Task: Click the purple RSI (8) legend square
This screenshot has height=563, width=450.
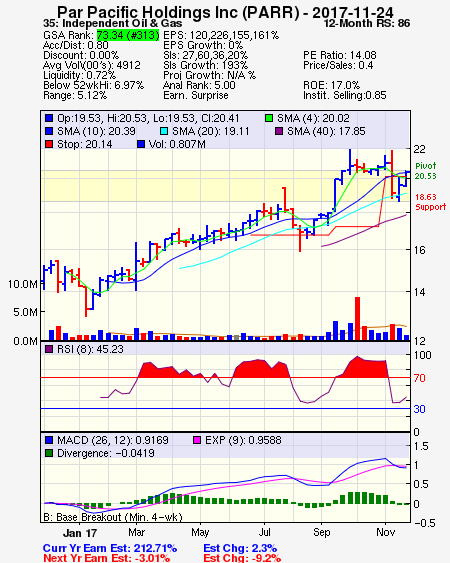Action: [x=49, y=349]
